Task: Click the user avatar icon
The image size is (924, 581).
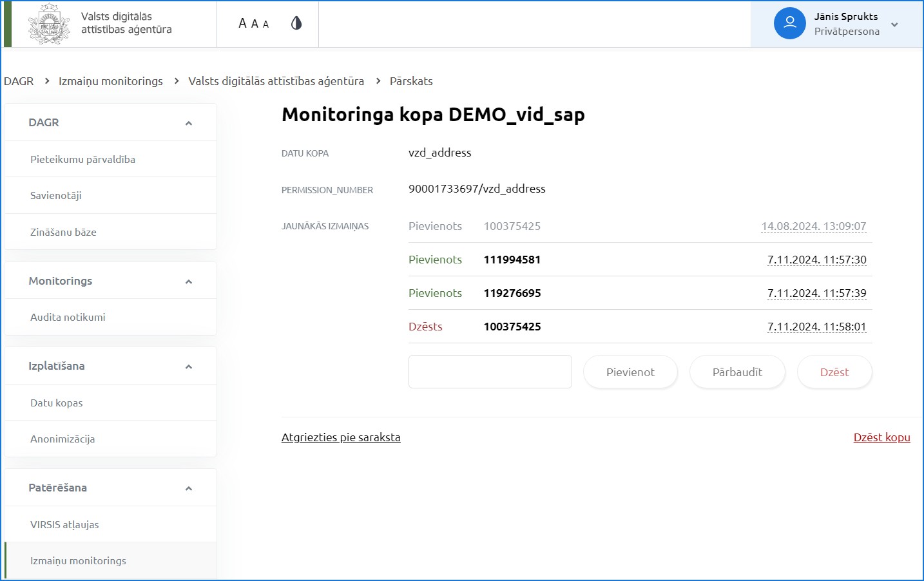Action: pos(790,23)
